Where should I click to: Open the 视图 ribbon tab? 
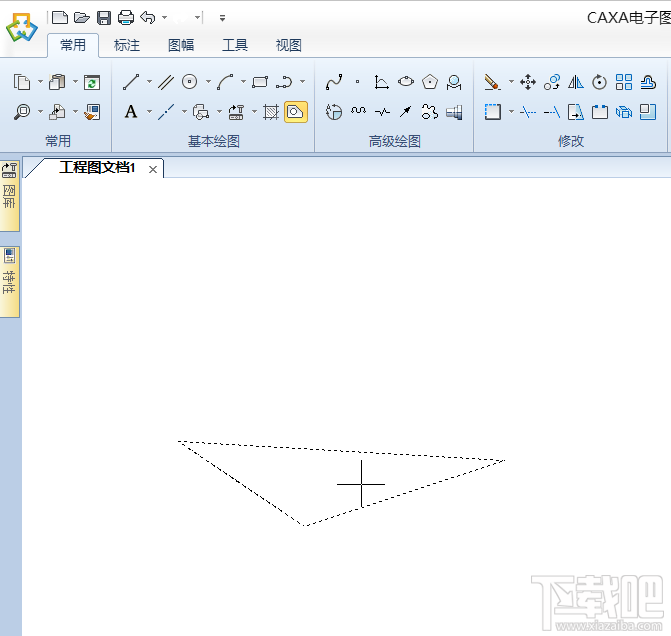tap(288, 45)
